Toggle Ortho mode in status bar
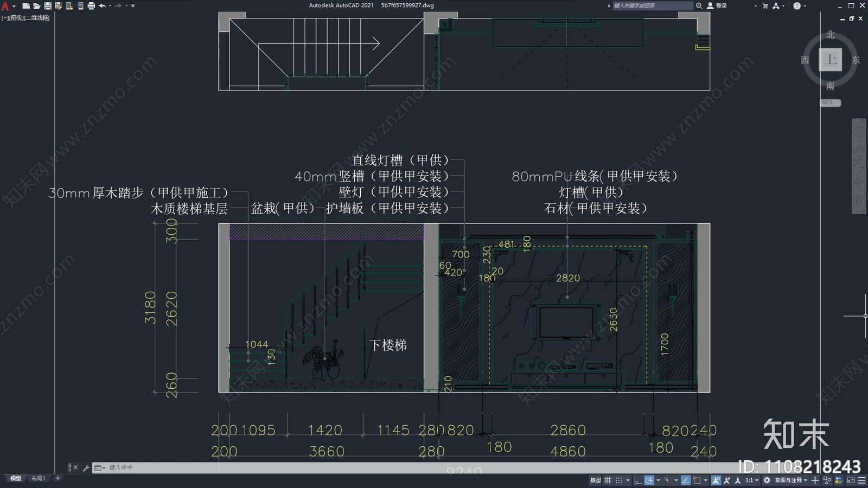Viewport: 868px width, 488px height. tap(638, 480)
